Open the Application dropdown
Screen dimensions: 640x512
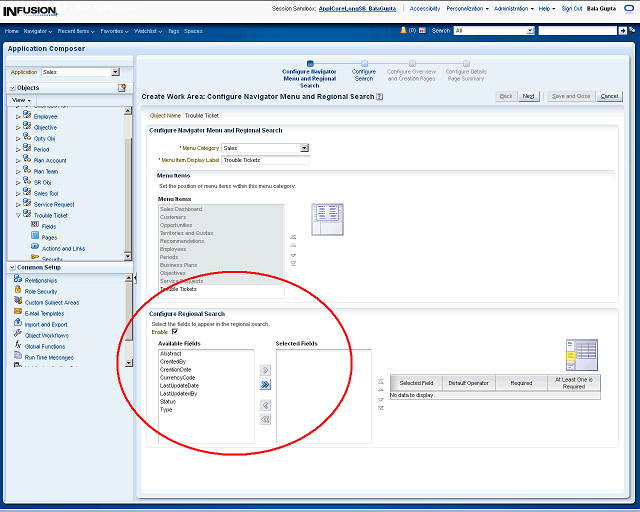115,72
